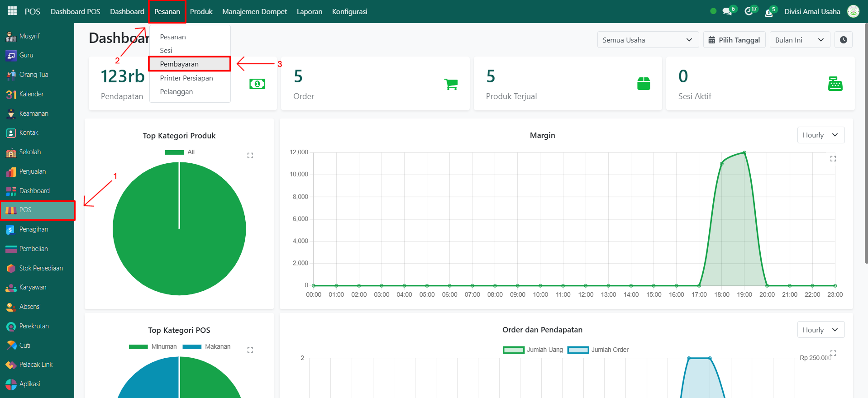Open the chat messages icon
Image resolution: width=868 pixels, height=398 pixels.
(727, 11)
